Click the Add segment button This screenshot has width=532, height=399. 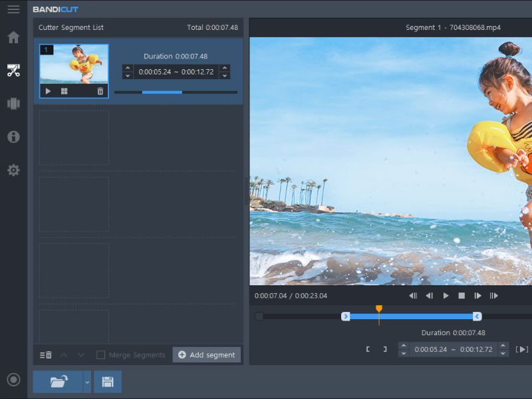click(x=206, y=355)
